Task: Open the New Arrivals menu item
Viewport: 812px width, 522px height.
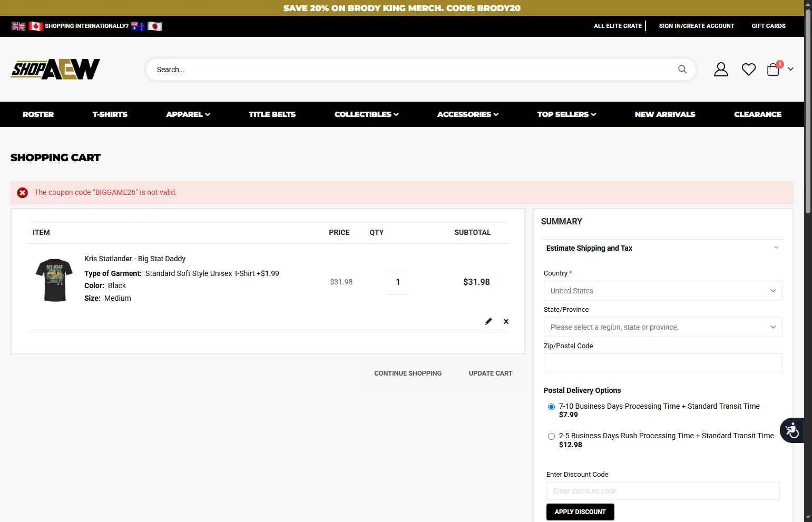Action: (665, 114)
